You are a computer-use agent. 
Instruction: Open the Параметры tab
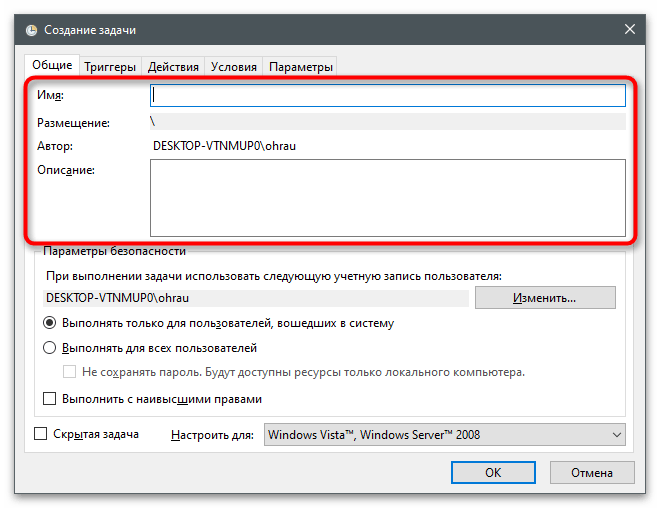pyautogui.click(x=301, y=67)
